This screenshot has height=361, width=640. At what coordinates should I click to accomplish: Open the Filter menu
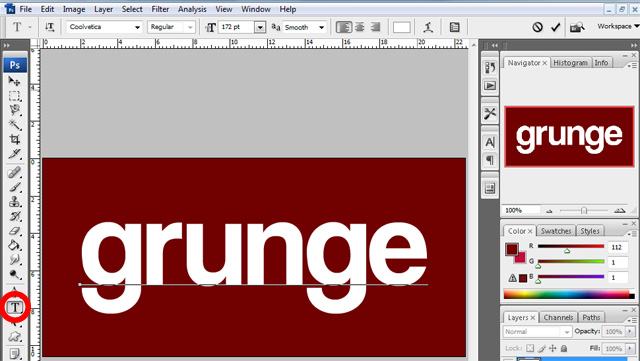[x=160, y=9]
